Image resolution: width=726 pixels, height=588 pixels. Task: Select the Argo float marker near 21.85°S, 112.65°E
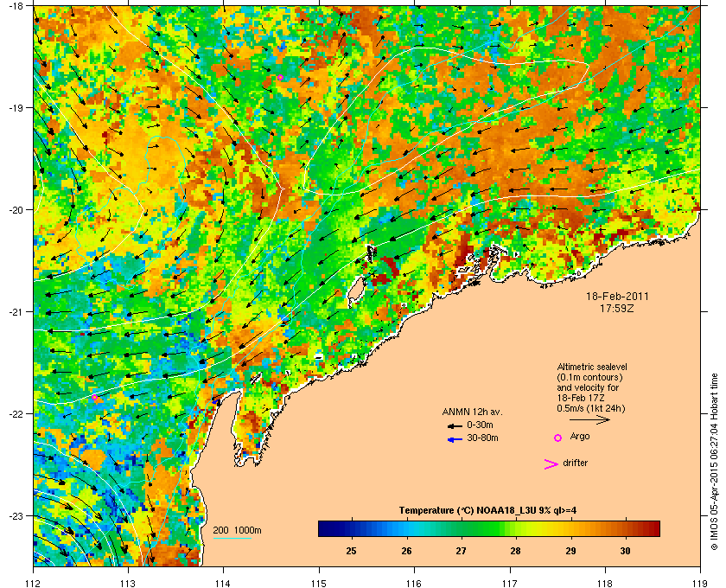(x=94, y=397)
